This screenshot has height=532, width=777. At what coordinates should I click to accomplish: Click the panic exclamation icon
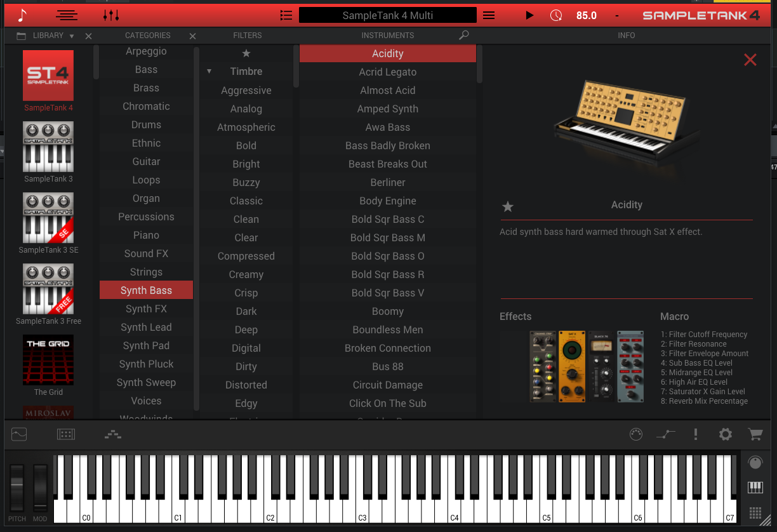(696, 434)
